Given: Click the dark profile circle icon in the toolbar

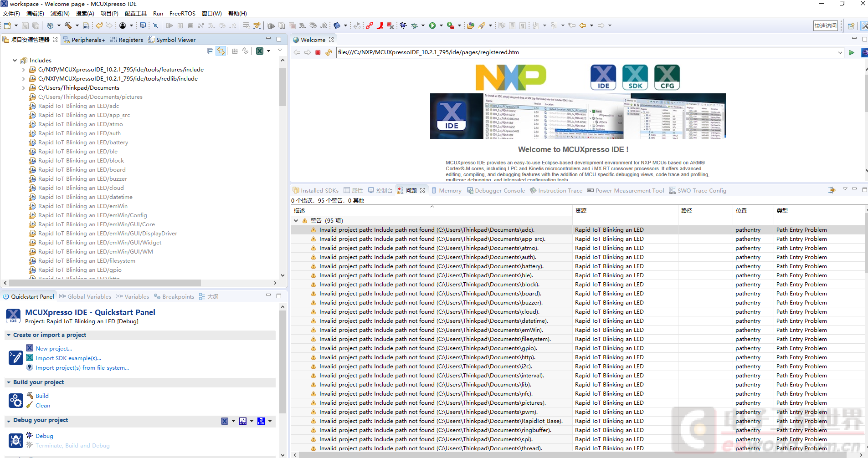Looking at the screenshot, I should tap(123, 26).
